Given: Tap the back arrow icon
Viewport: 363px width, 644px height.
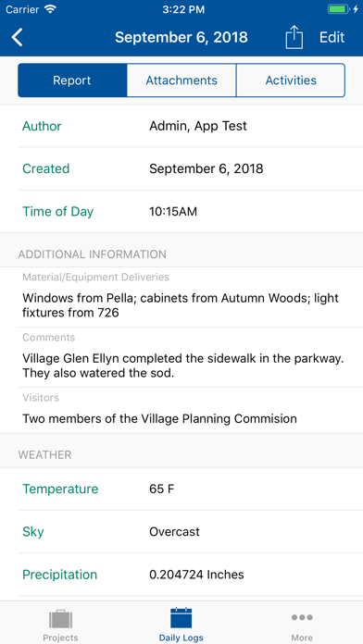Looking at the screenshot, I should click(x=18, y=37).
